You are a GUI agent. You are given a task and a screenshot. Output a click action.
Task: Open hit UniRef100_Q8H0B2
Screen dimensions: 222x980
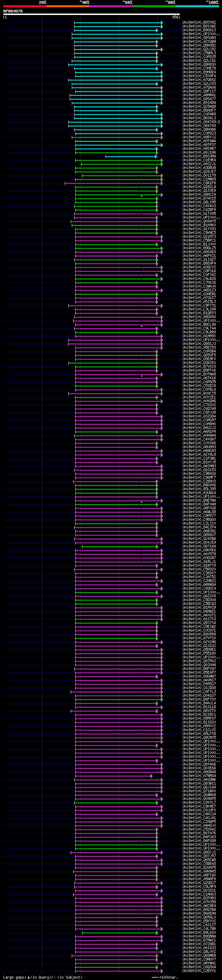pyautogui.click(x=199, y=45)
